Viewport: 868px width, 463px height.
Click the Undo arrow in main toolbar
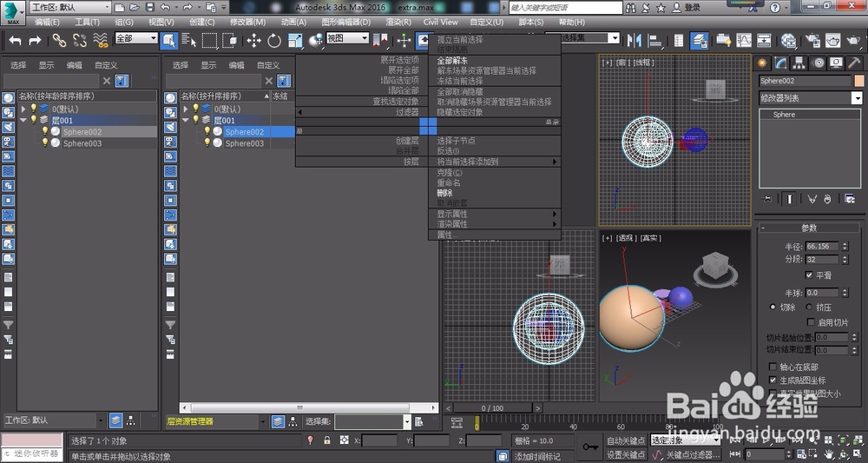[16, 41]
